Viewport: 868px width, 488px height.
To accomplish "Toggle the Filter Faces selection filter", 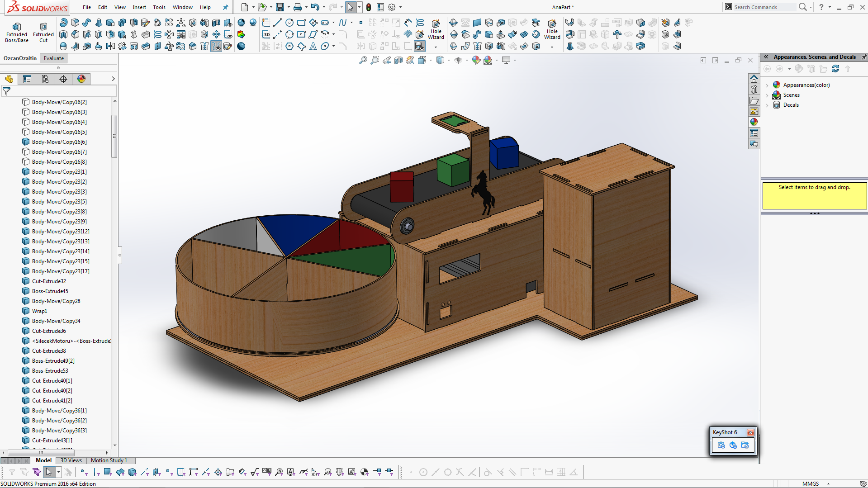I will coord(108,472).
